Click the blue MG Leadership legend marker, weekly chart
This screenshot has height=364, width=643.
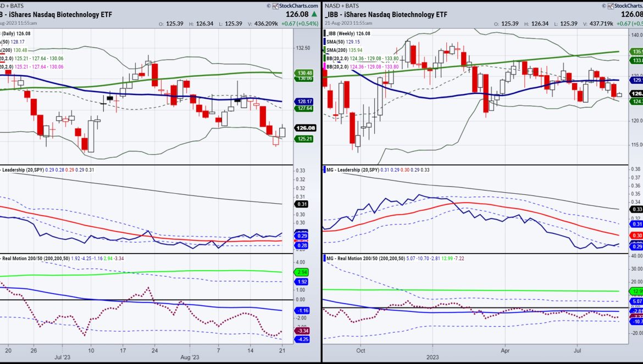click(325, 170)
